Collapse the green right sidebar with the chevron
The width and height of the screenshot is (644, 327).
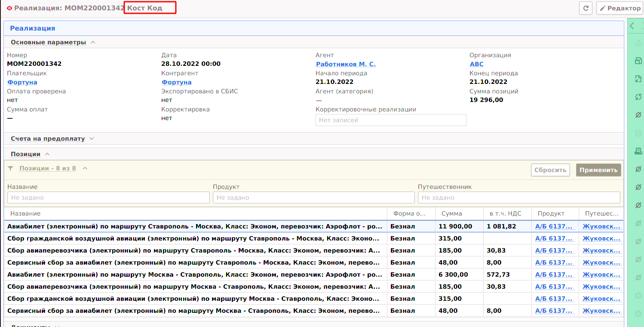pyautogui.click(x=632, y=26)
